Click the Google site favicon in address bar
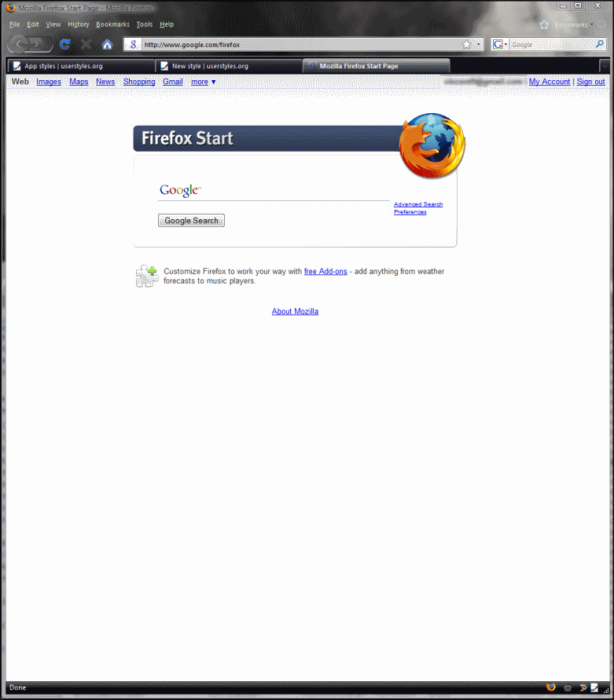 point(133,44)
